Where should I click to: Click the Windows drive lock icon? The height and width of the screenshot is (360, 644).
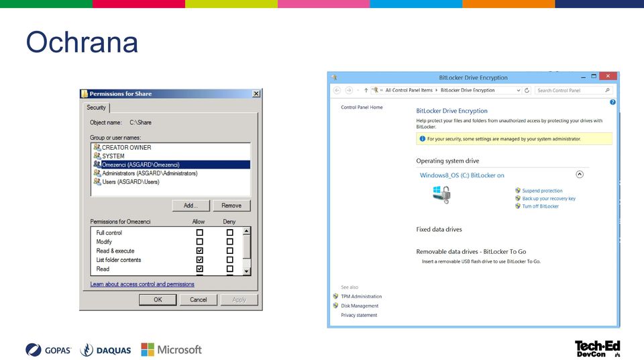pos(441,194)
